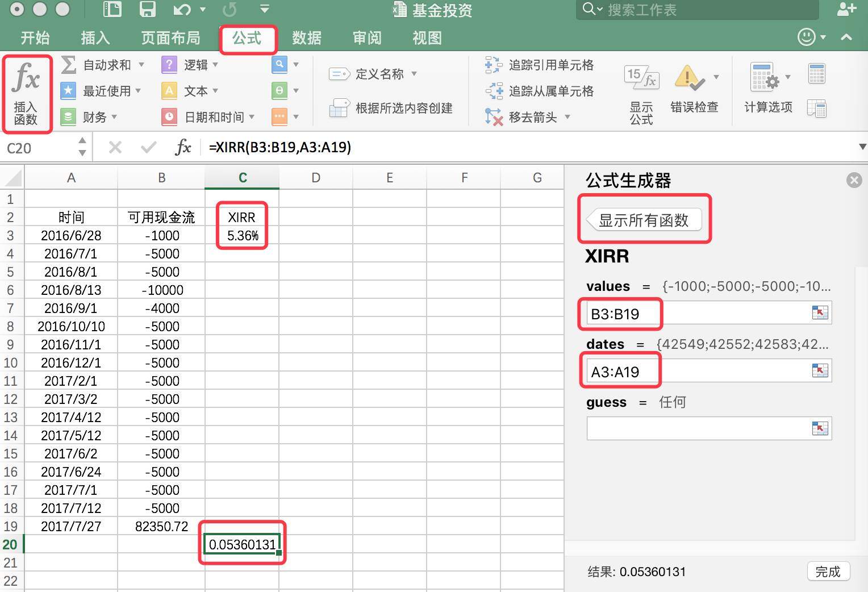Viewport: 868px width, 592px height.
Task: Click the confirm checkmark in formula bar
Action: [x=149, y=148]
